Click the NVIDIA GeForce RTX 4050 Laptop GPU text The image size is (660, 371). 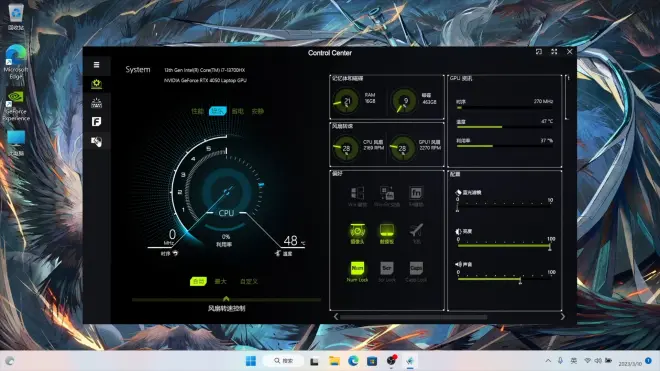[x=205, y=80]
